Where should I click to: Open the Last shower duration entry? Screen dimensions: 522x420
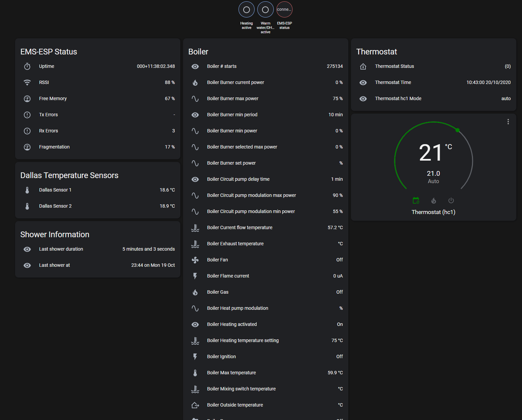coord(97,249)
